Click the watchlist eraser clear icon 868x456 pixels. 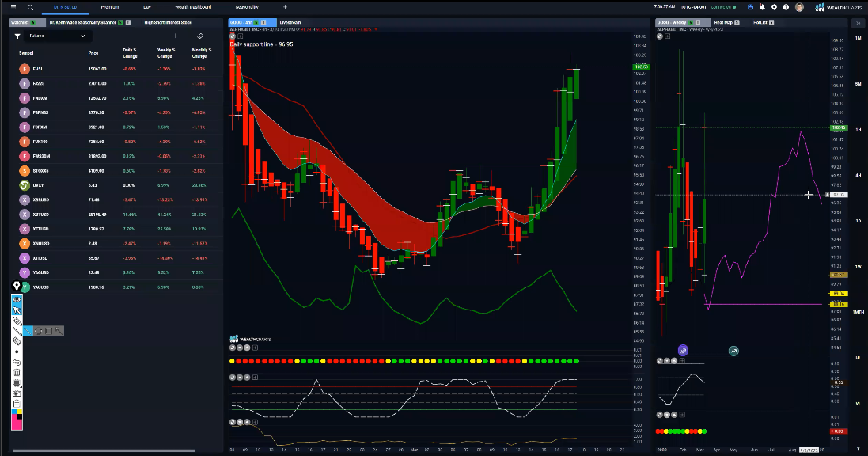click(x=200, y=36)
